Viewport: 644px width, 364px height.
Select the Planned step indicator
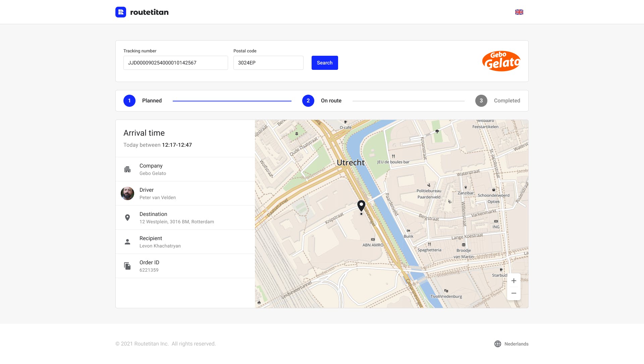pos(143,101)
